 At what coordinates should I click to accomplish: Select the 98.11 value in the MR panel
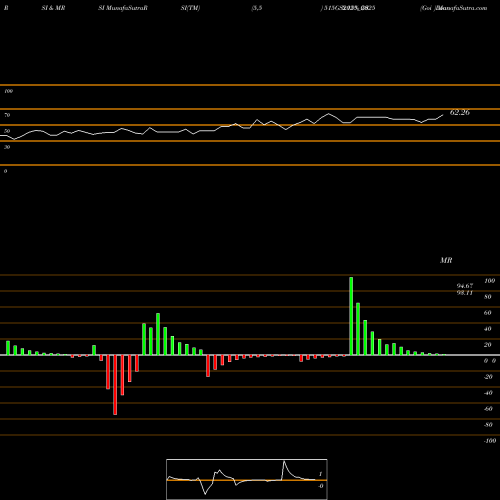tap(465, 293)
